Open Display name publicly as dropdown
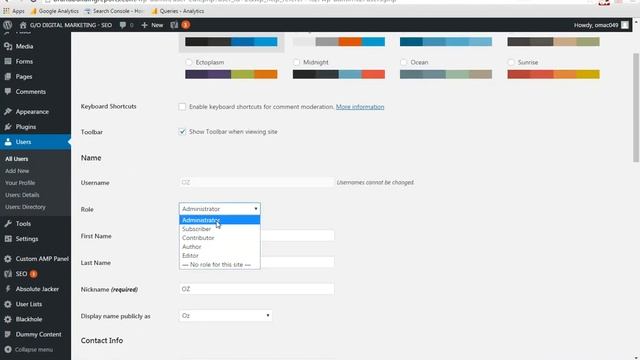 (x=226, y=316)
